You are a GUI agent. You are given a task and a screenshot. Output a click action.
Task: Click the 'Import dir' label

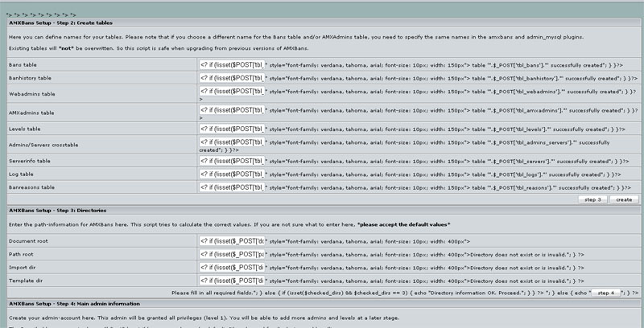pos(23,268)
